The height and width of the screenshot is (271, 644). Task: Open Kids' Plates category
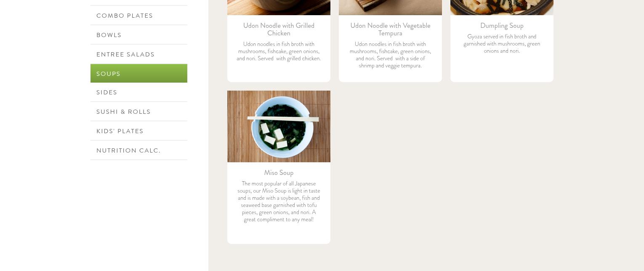138,131
